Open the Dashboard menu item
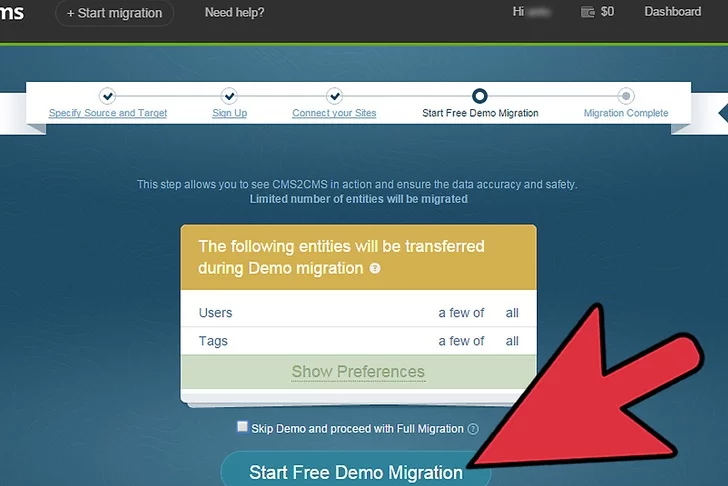Image resolution: width=728 pixels, height=486 pixels. pyautogui.click(x=672, y=12)
